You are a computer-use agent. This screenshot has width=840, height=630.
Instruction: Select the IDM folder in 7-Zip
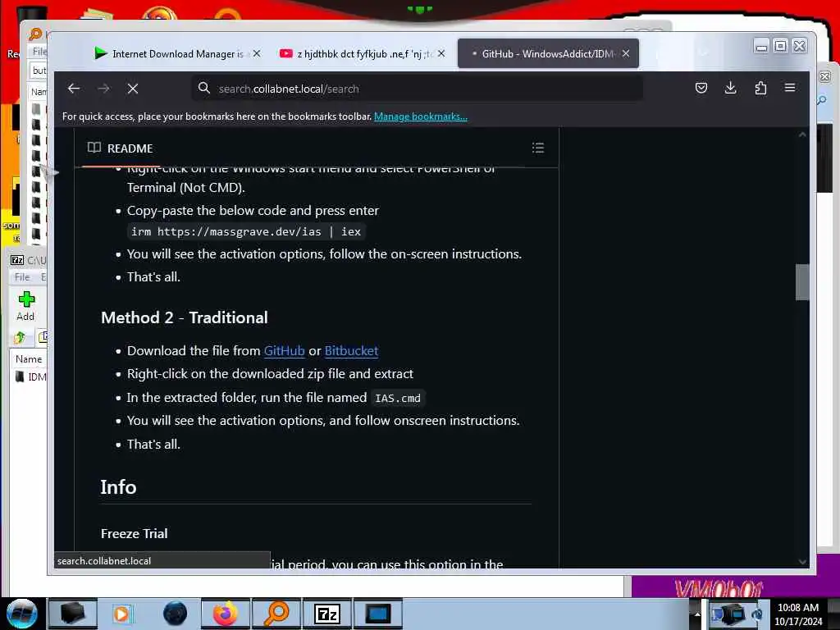coord(31,377)
